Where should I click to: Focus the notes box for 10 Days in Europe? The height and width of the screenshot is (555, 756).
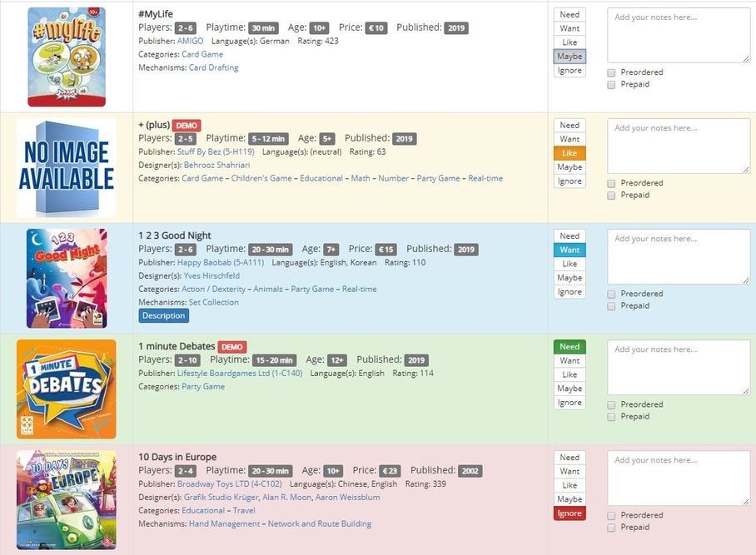pos(679,478)
